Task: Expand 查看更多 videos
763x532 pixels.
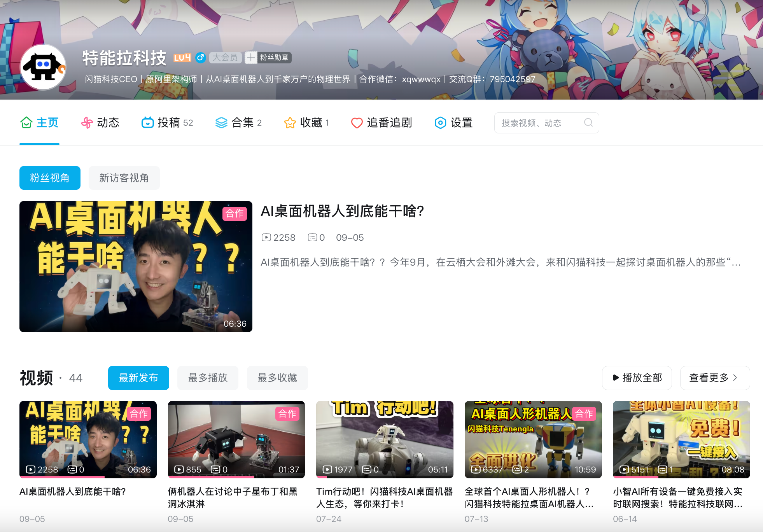Action: pyautogui.click(x=715, y=378)
